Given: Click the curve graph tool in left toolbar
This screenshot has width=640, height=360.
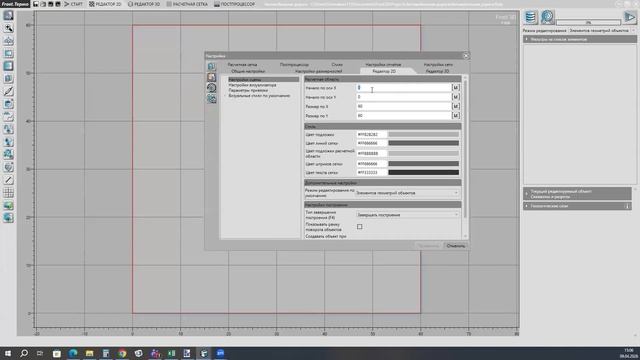Looking at the screenshot, I should [8, 116].
